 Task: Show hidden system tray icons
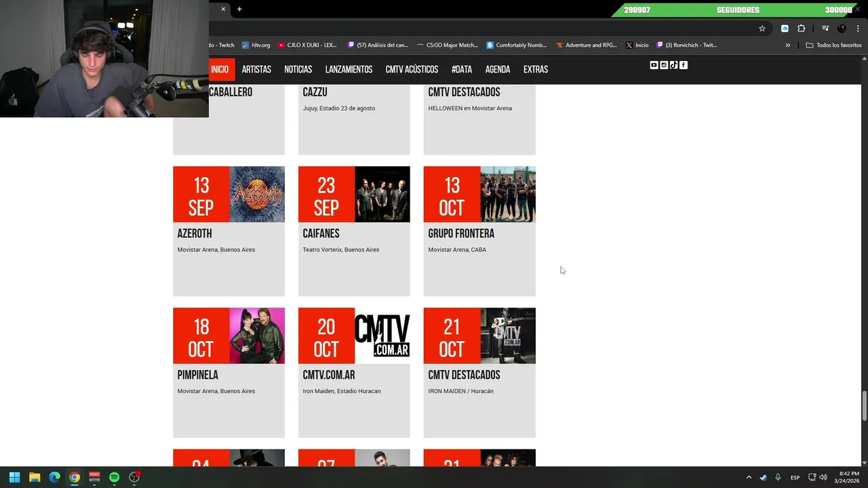pyautogui.click(x=749, y=477)
